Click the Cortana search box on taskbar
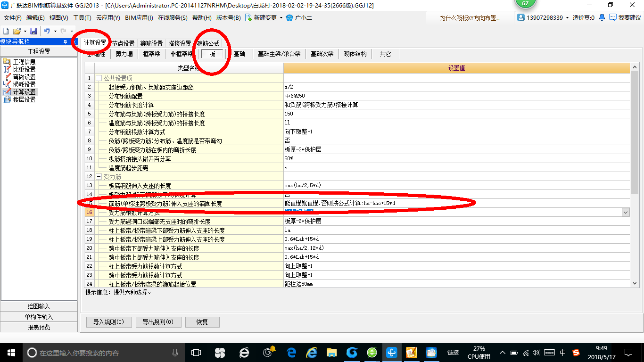 point(104,352)
